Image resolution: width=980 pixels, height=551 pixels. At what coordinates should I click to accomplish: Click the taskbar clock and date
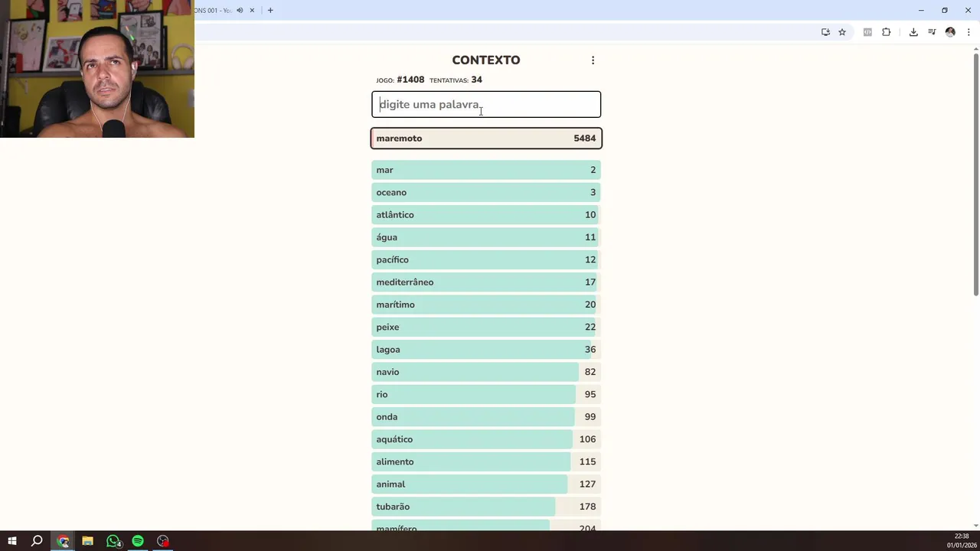pos(962,541)
